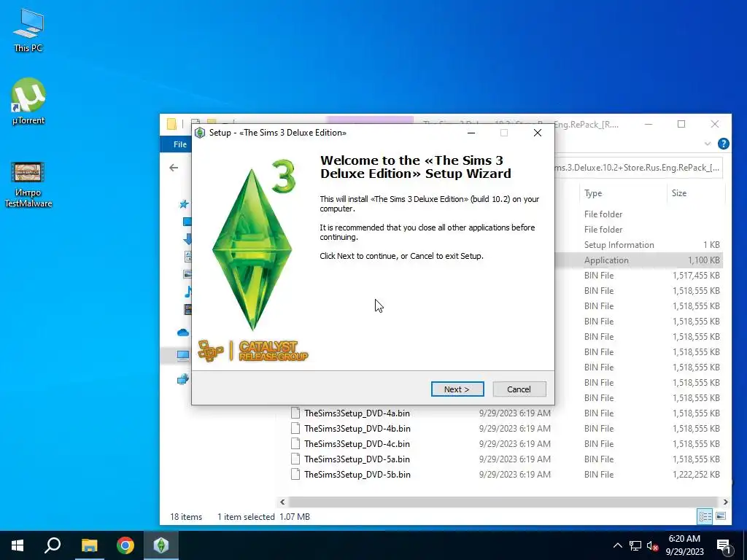Click the Setup window title bar icon
Screen dimensions: 747x560
[x=200, y=133]
